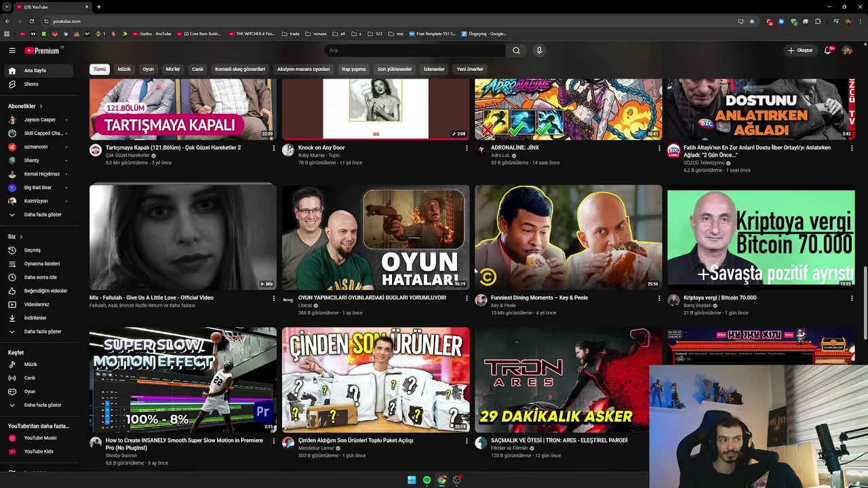This screenshot has width=868, height=488.
Task: Open Beğendiğim videolar list
Action: click(38, 291)
